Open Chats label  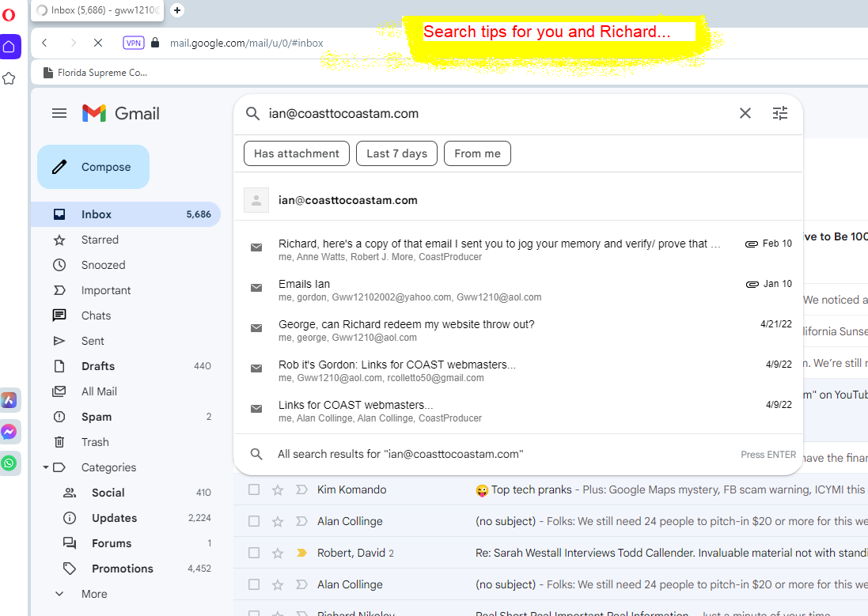click(x=126, y=316)
